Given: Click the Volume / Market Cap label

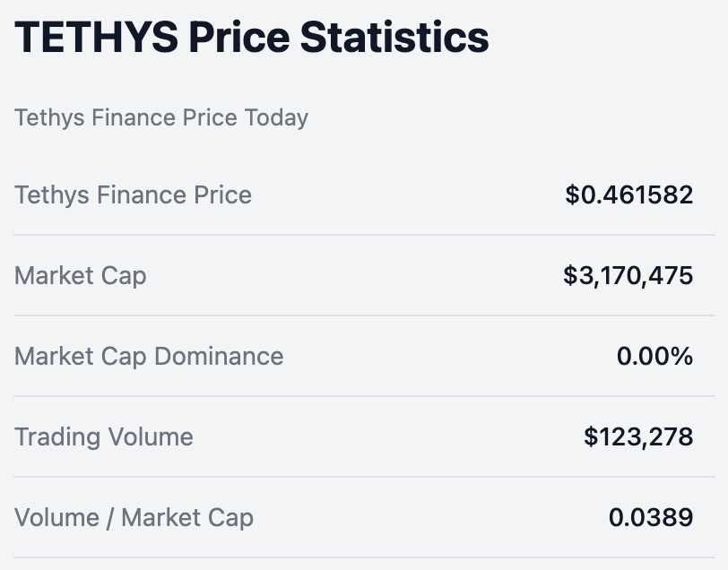Looking at the screenshot, I should pyautogui.click(x=134, y=518).
